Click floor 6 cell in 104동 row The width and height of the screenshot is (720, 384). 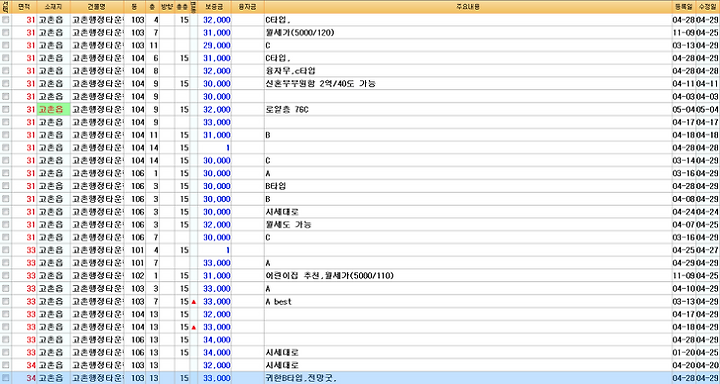[156, 58]
